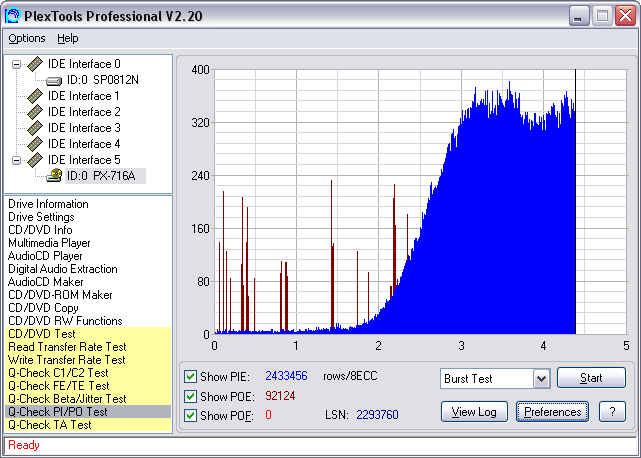Open Q-Check Beta/Jitter Test
The width and height of the screenshot is (641, 458).
coord(88,399)
